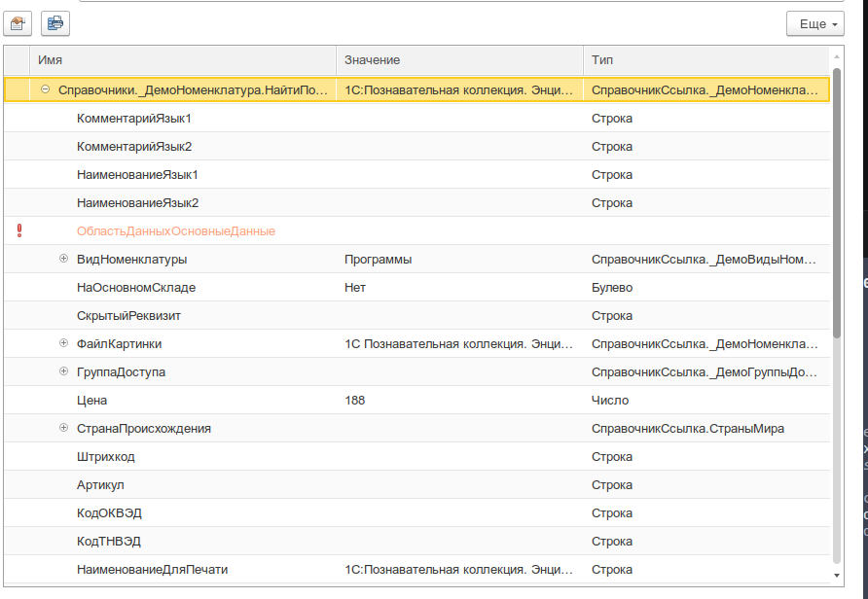Click the red exclamation mark error icon
The height and width of the screenshot is (599, 868).
(x=19, y=230)
